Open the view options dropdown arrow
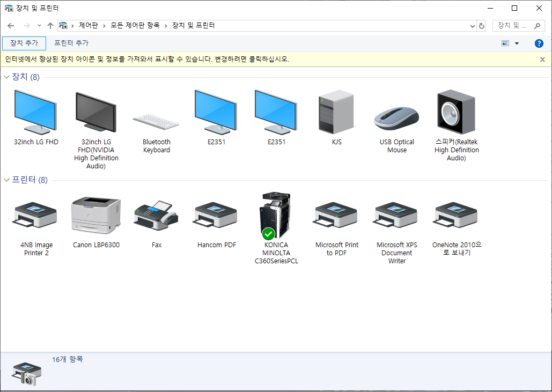Screen dimensions: 552x392 pos(517,43)
